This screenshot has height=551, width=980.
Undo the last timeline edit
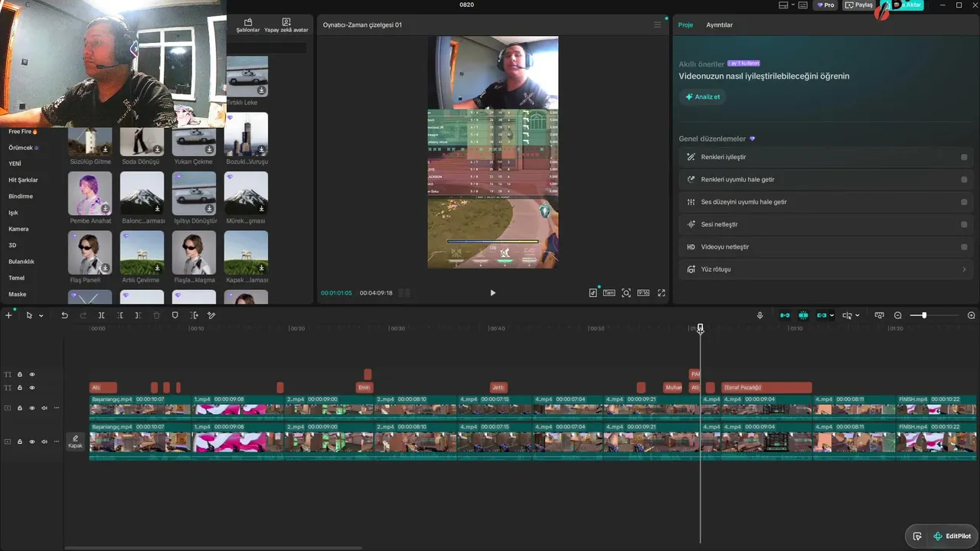(64, 315)
